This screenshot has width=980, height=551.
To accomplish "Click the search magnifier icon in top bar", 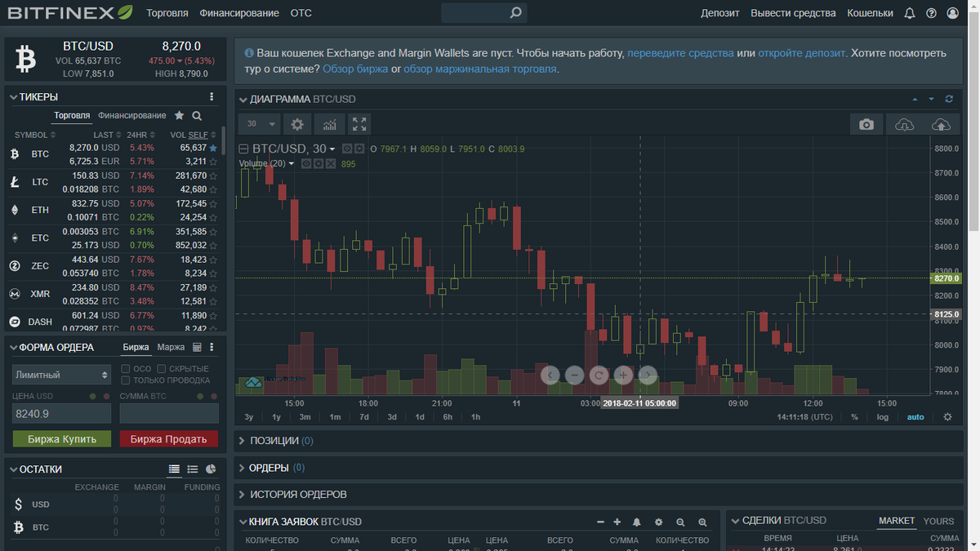I will pyautogui.click(x=515, y=13).
